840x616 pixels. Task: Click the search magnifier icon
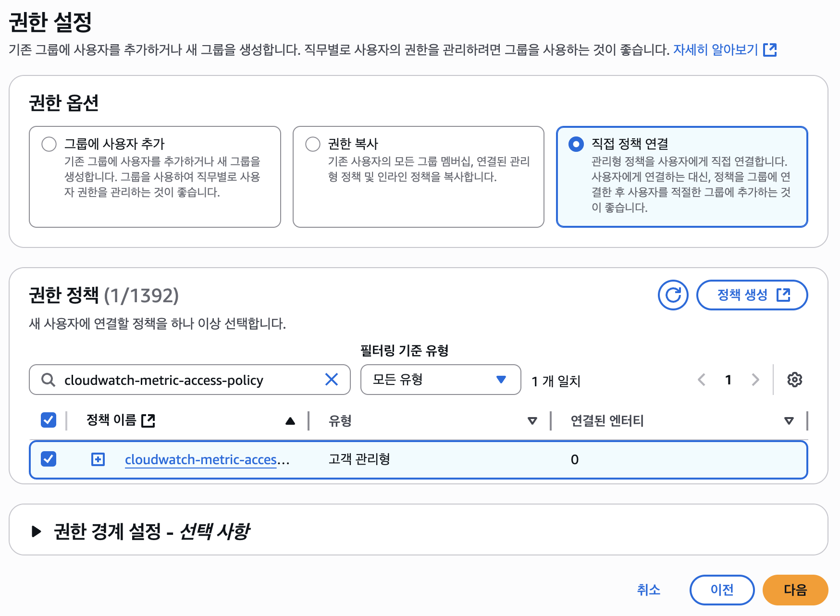[x=48, y=380]
